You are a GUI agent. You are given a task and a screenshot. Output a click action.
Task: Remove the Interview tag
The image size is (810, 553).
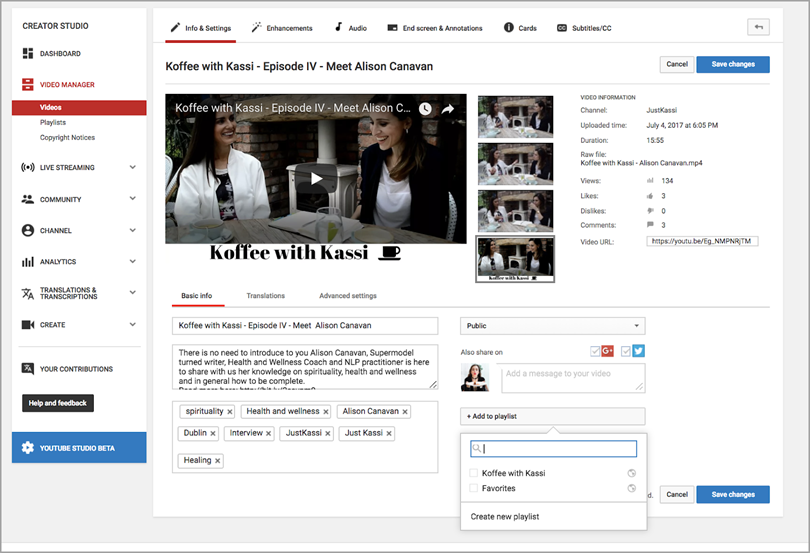(x=269, y=434)
